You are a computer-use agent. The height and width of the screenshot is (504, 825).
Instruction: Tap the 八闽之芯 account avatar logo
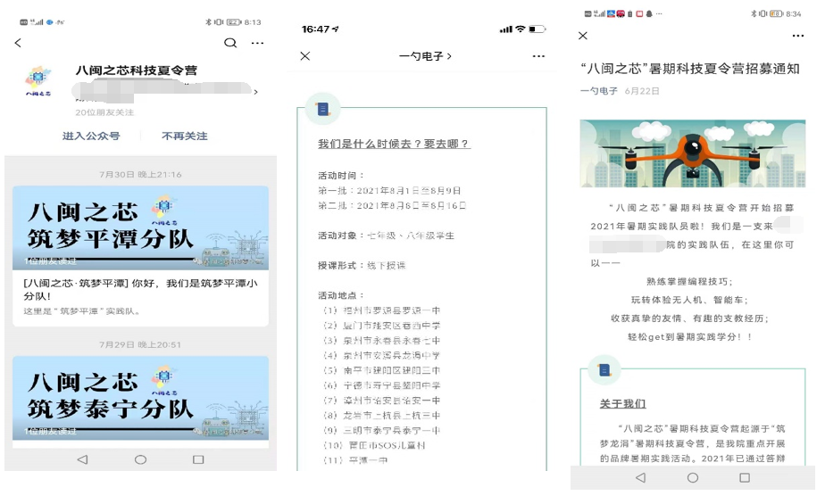(38, 79)
